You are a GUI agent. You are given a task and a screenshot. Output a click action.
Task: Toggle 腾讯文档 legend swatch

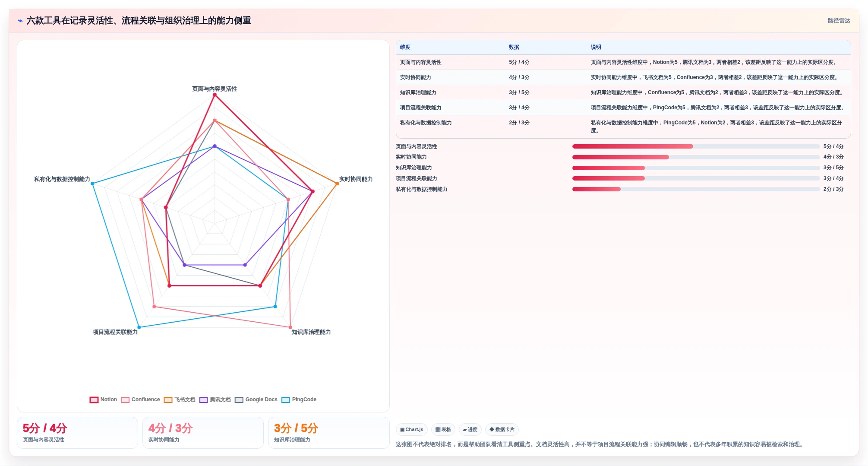[204, 399]
